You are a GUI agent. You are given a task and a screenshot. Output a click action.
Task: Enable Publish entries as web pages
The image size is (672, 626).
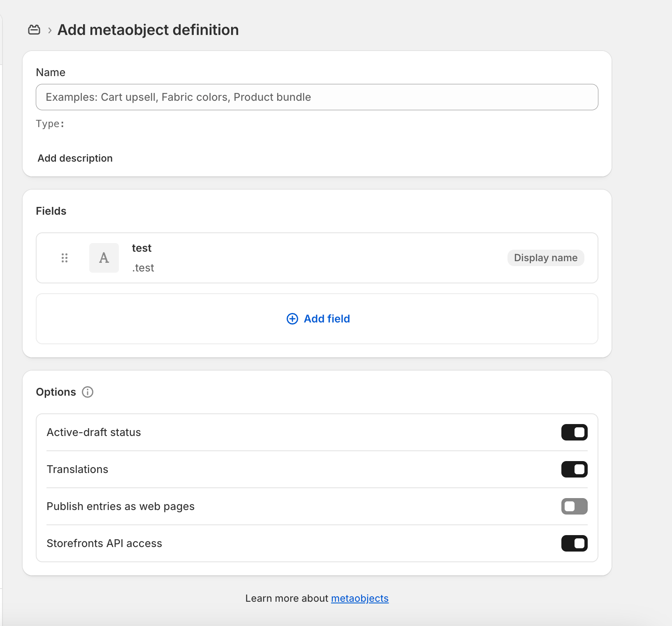(574, 506)
